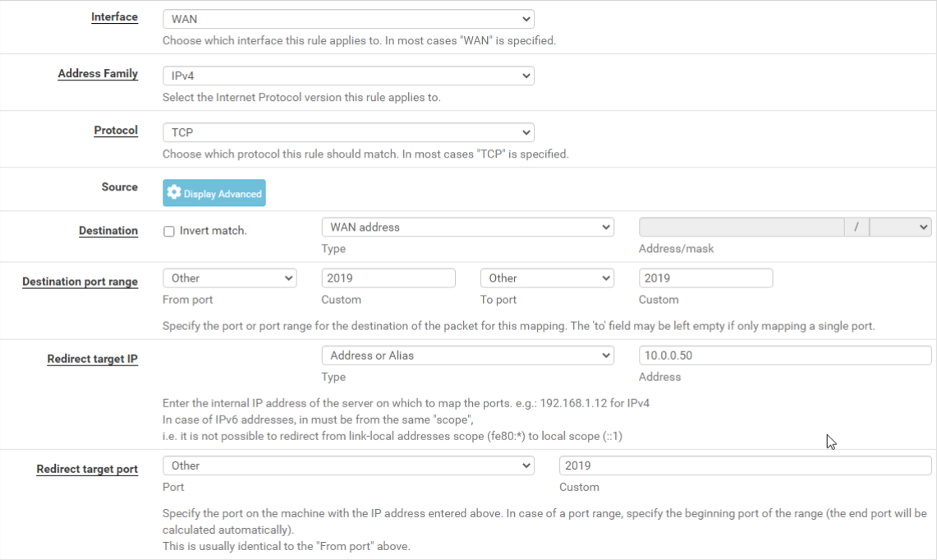
Task: Expand the Address Family IPv4 dropdown
Action: (x=348, y=76)
